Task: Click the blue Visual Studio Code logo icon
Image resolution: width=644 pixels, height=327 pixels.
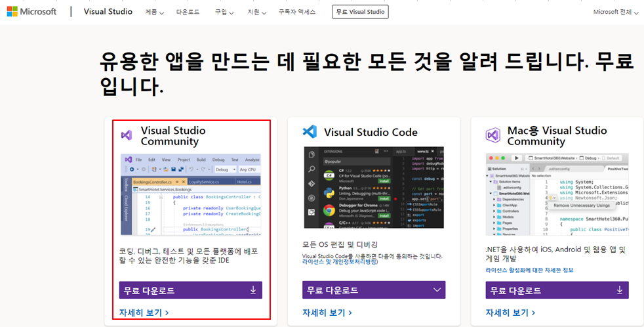Action: tap(310, 131)
